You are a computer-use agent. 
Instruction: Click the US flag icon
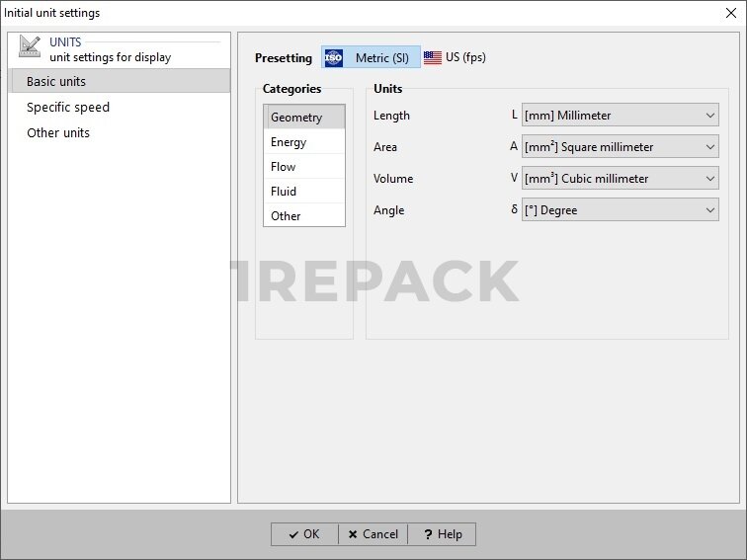(433, 58)
